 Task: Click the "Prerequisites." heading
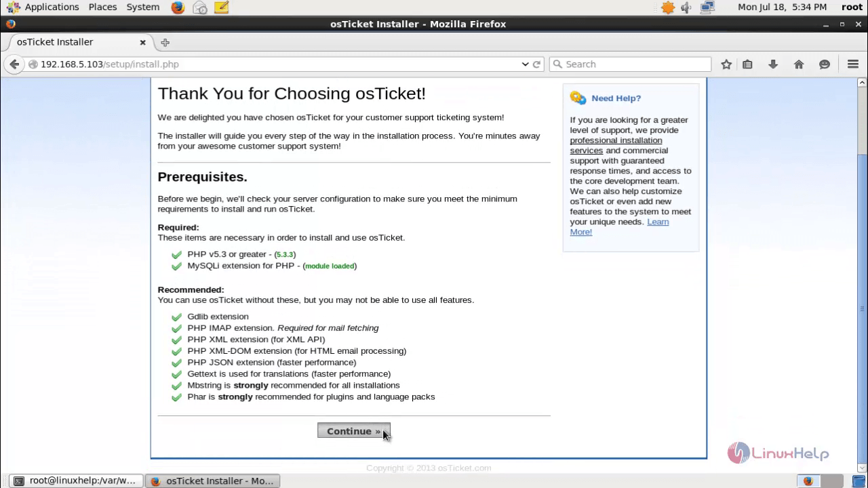coord(202,177)
